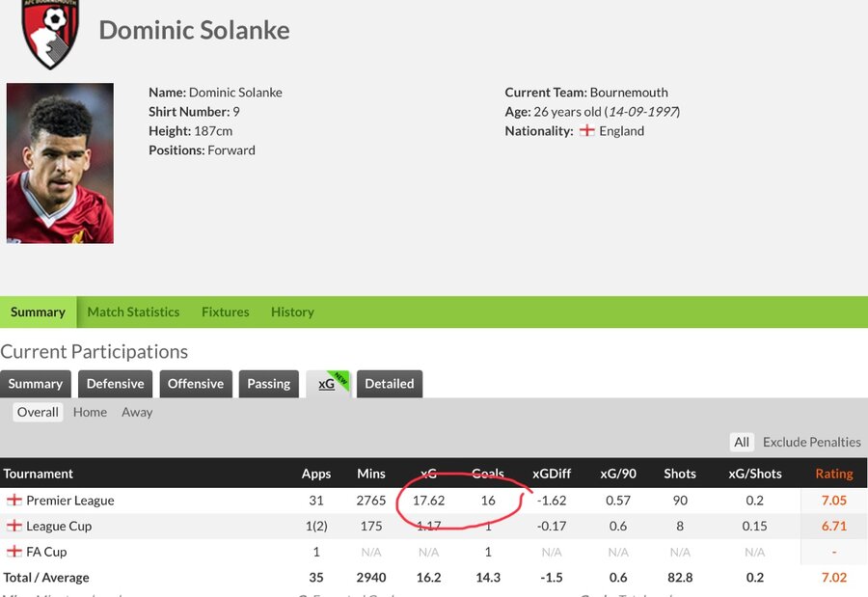Viewport: 868px width, 597px height.
Task: Sort the table by Rating column
Action: [833, 474]
